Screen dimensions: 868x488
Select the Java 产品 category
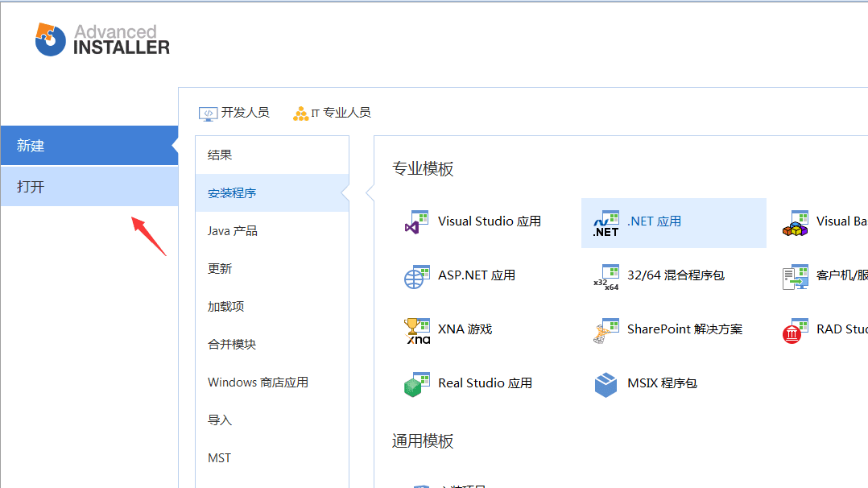[272, 230]
